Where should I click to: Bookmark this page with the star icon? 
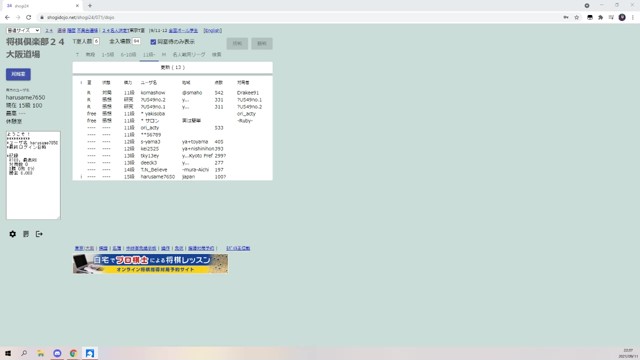[x=576, y=18]
